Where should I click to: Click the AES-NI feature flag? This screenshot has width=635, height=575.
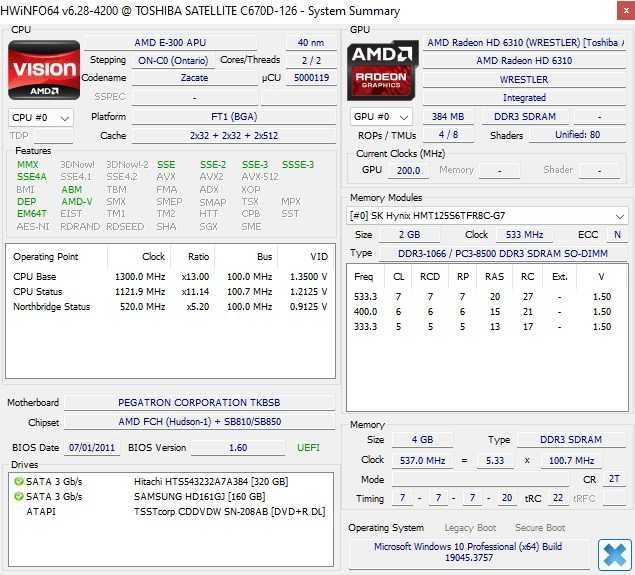(x=33, y=227)
